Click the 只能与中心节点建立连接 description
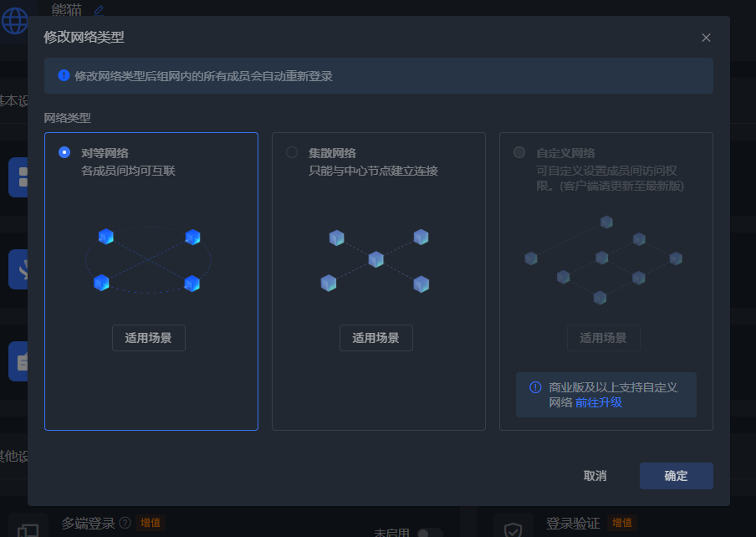Viewport: 756px width, 537px height. tap(373, 171)
